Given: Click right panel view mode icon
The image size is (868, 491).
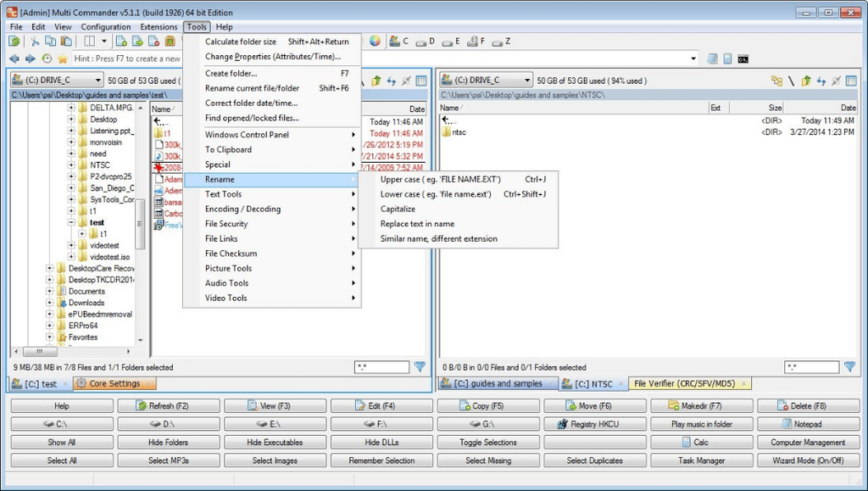Looking at the screenshot, I should click(851, 81).
